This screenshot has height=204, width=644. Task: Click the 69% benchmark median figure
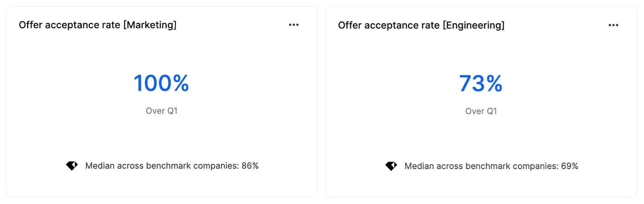[569, 166]
